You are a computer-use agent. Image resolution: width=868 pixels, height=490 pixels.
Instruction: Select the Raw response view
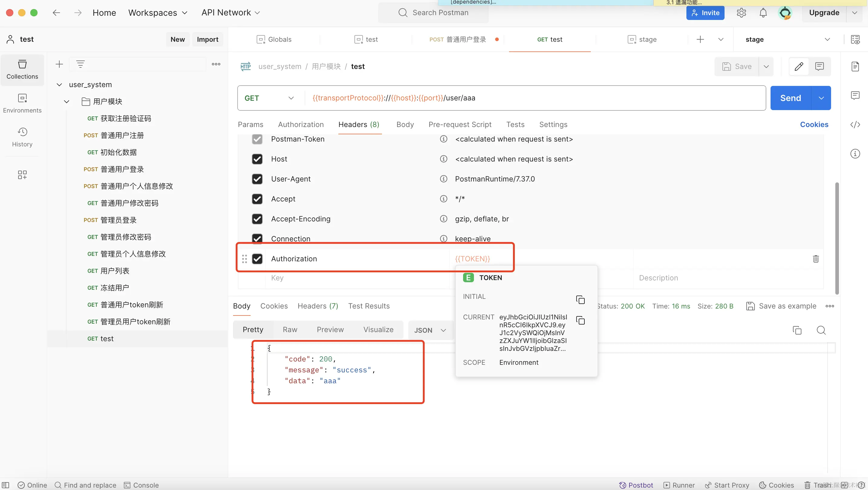[x=290, y=329]
